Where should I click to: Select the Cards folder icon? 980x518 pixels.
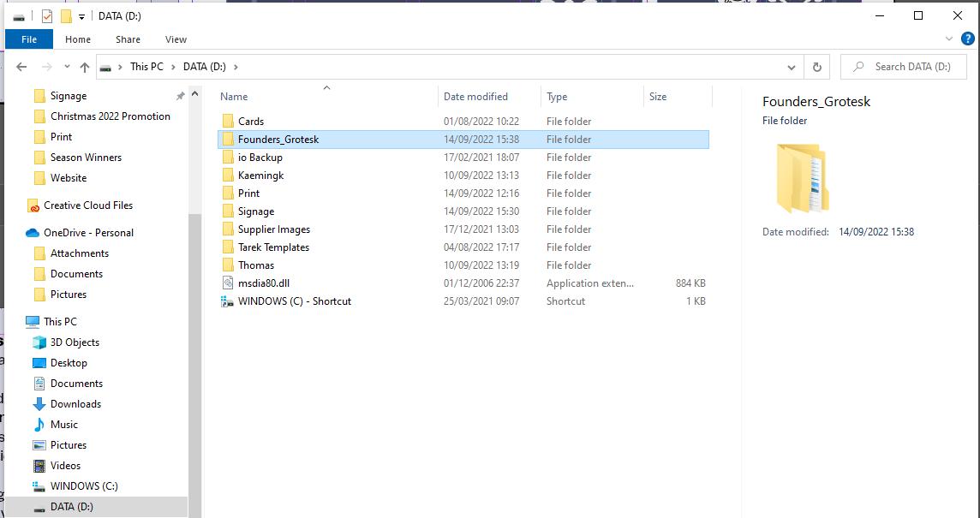(x=228, y=122)
